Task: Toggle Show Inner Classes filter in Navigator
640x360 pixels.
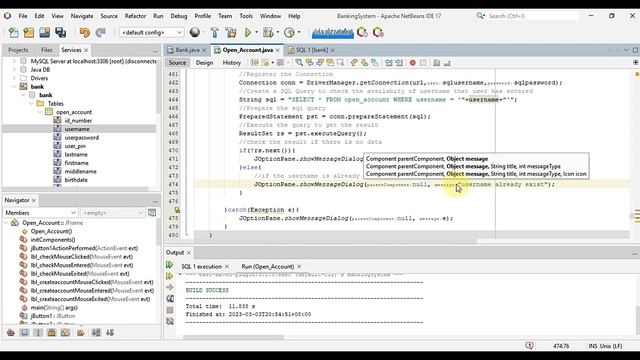Action: point(65,333)
